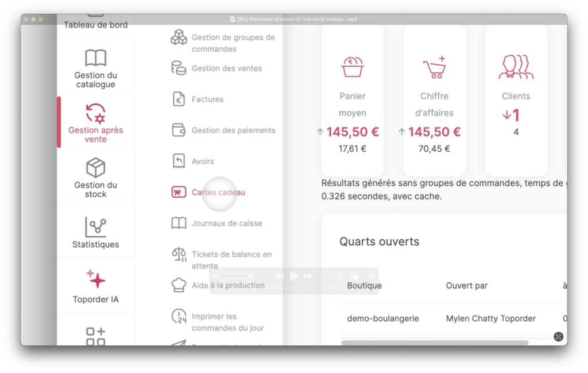
Task: Open Gestion du stock box icon
Action: pos(96,167)
